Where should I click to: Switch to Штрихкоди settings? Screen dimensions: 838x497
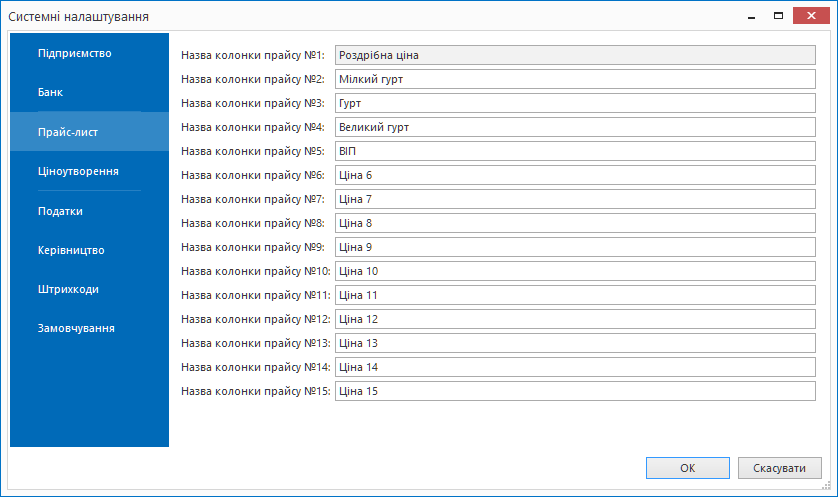(68, 289)
